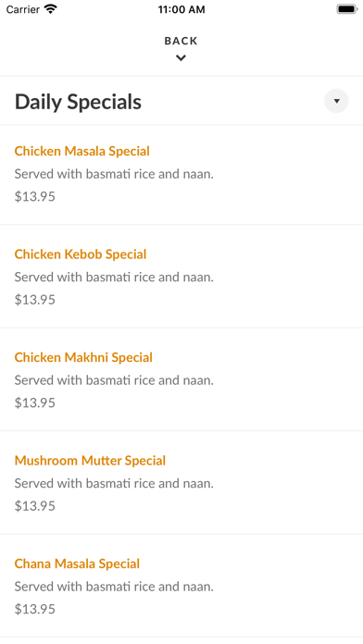Click Chicken Kebob Special description text
The height and width of the screenshot is (644, 363).
(x=114, y=278)
